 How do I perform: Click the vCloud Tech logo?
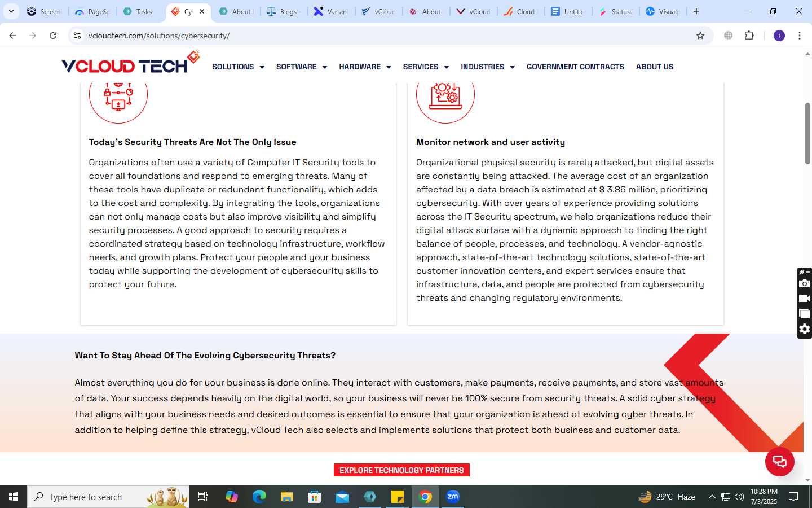(130, 63)
